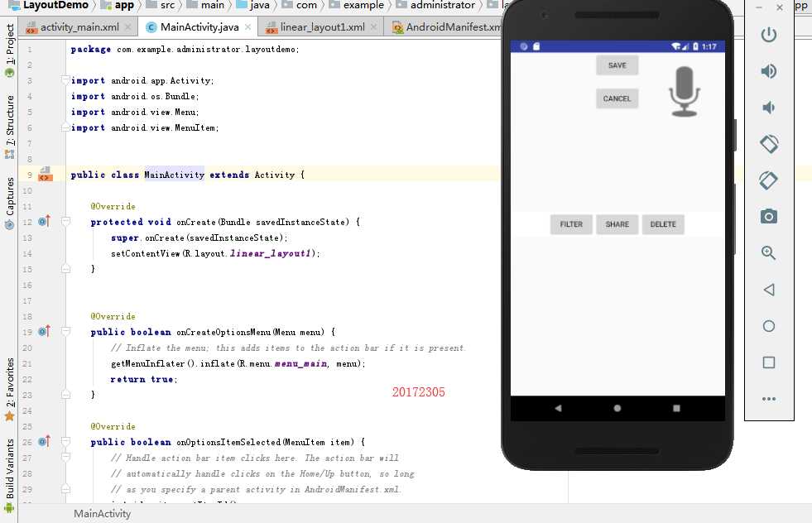Click the fold end marker at line 15
Viewport: 812px width, 523px height.
65,269
